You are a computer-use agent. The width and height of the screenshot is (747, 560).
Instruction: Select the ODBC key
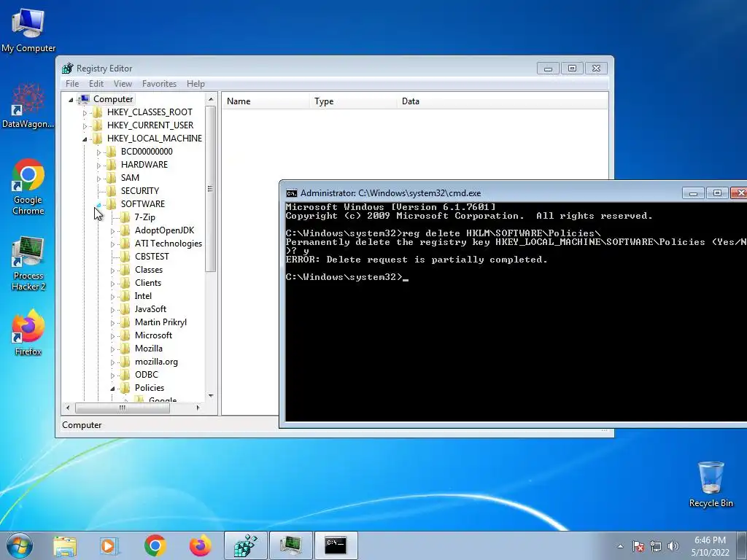146,375
